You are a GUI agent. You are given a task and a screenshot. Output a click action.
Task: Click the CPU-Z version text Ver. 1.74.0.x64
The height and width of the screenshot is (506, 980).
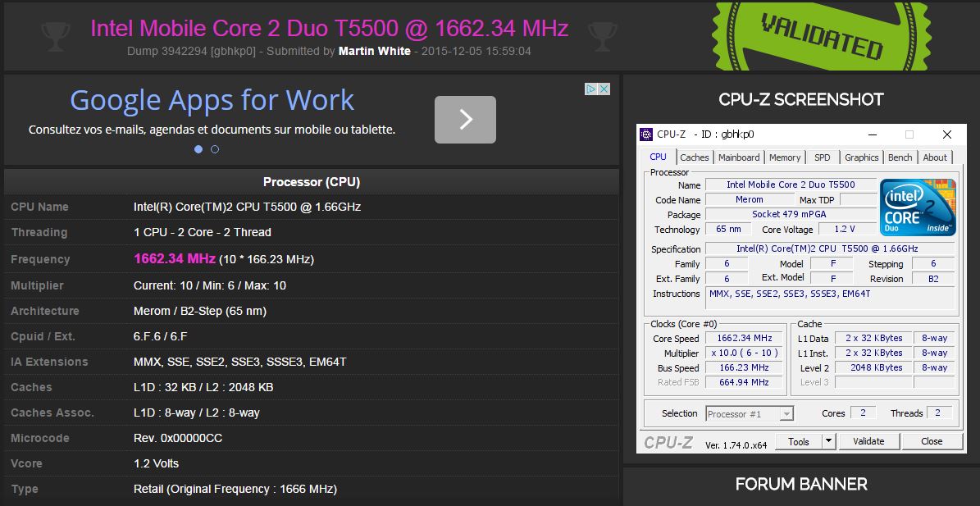[x=736, y=445]
